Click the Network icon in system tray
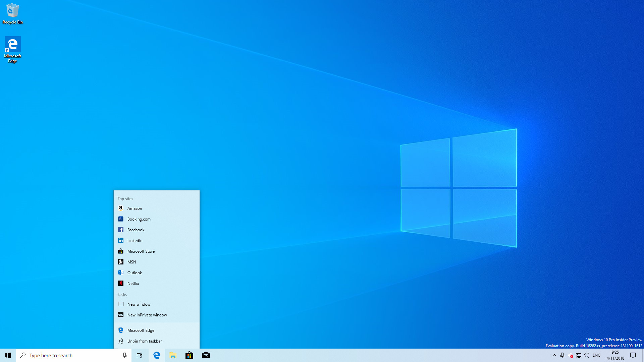The width and height of the screenshot is (644, 362). (x=578, y=355)
